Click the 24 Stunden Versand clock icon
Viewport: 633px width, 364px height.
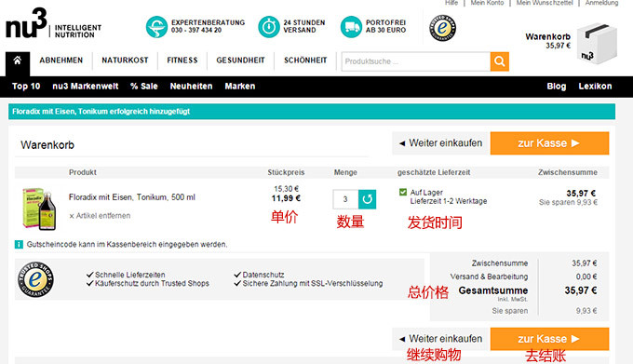point(268,27)
